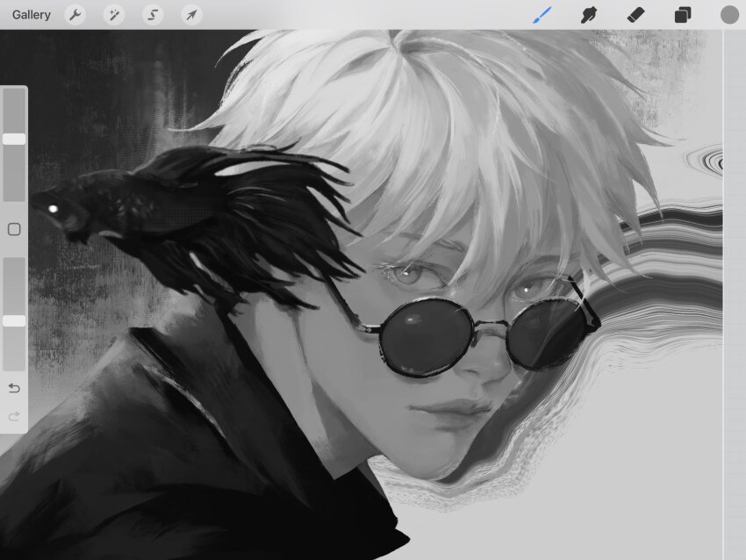
Task: Select the Paint brush tool
Action: tap(543, 15)
